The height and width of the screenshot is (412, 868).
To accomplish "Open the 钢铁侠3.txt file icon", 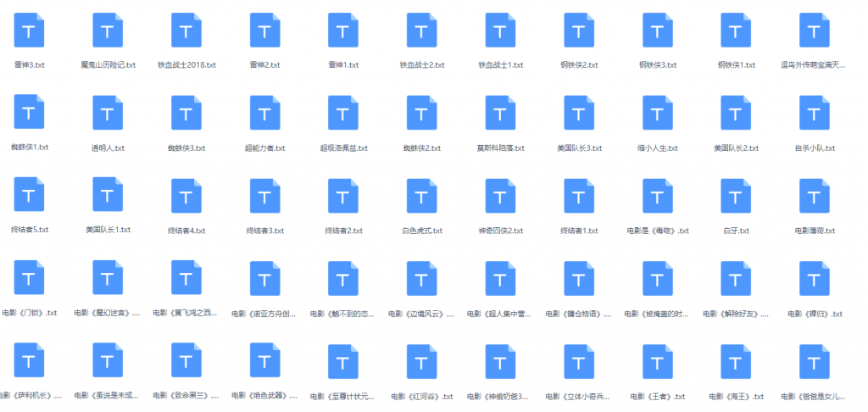I will pos(658,30).
